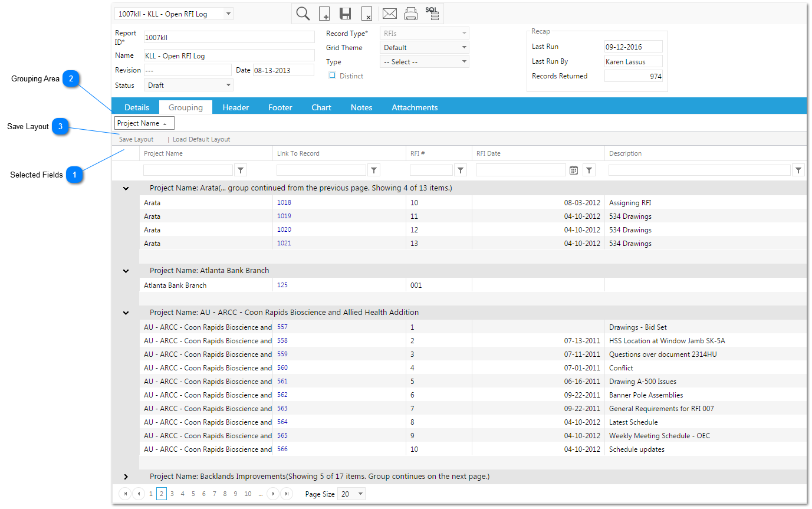This screenshot has width=812, height=509.
Task: Click the Email envelope icon
Action: (390, 14)
